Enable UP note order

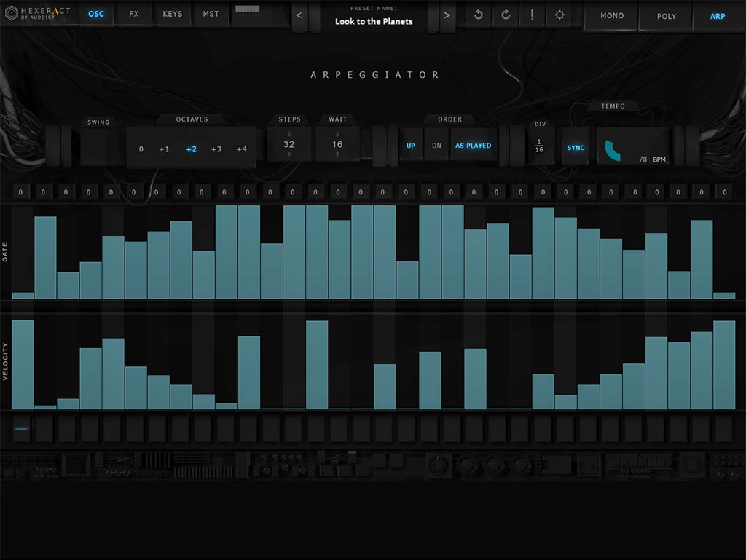tap(410, 145)
